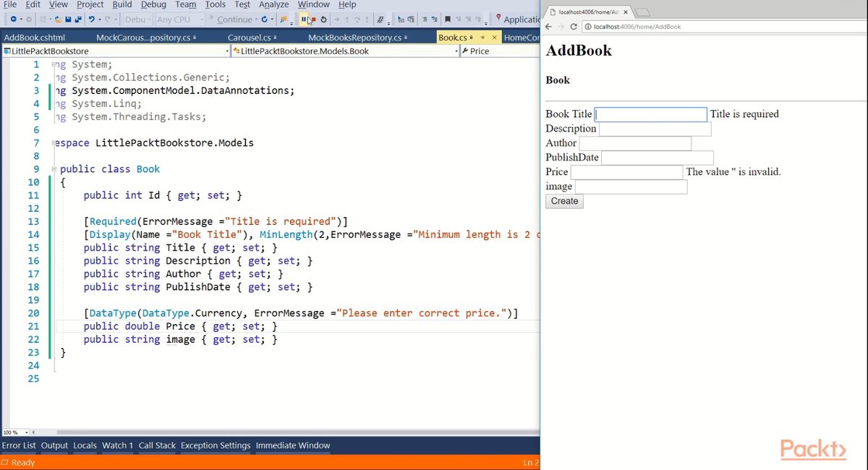Click the Step Into icon

[346, 20]
